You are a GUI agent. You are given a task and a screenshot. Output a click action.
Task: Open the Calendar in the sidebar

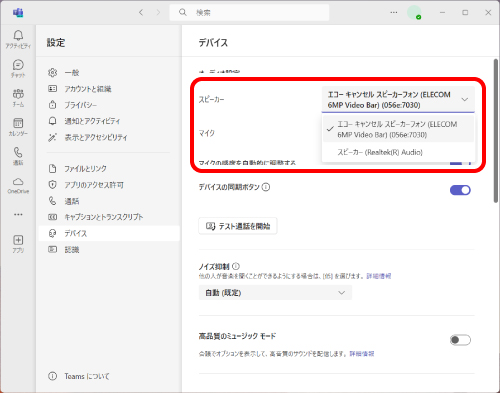click(18, 127)
